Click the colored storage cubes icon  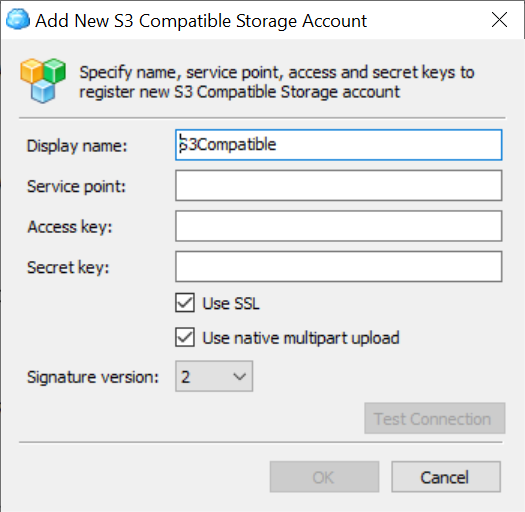(x=43, y=80)
